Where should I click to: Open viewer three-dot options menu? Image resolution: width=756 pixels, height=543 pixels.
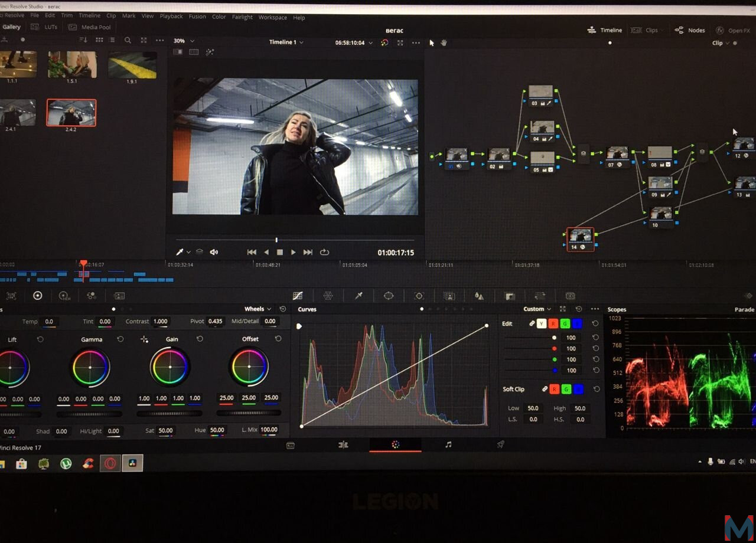[416, 42]
